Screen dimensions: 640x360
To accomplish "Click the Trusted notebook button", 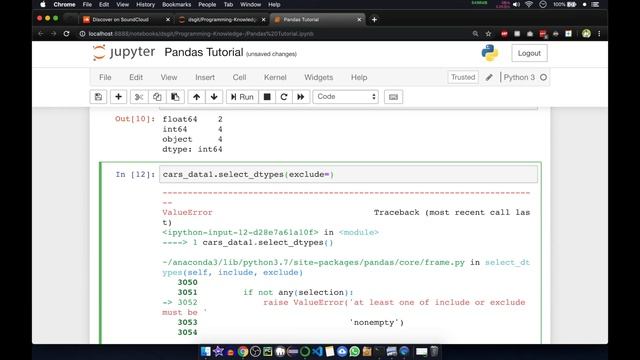I will pyautogui.click(x=463, y=77).
